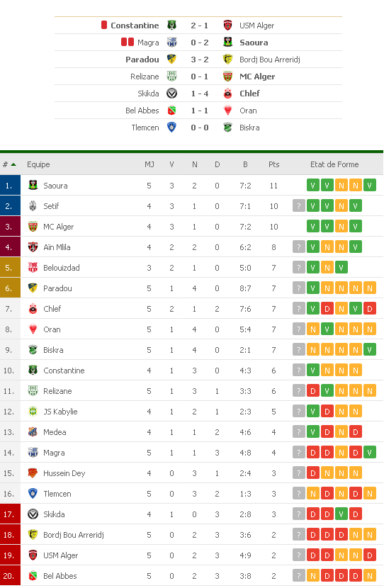Click the Setif team logo in standings

(x=33, y=205)
